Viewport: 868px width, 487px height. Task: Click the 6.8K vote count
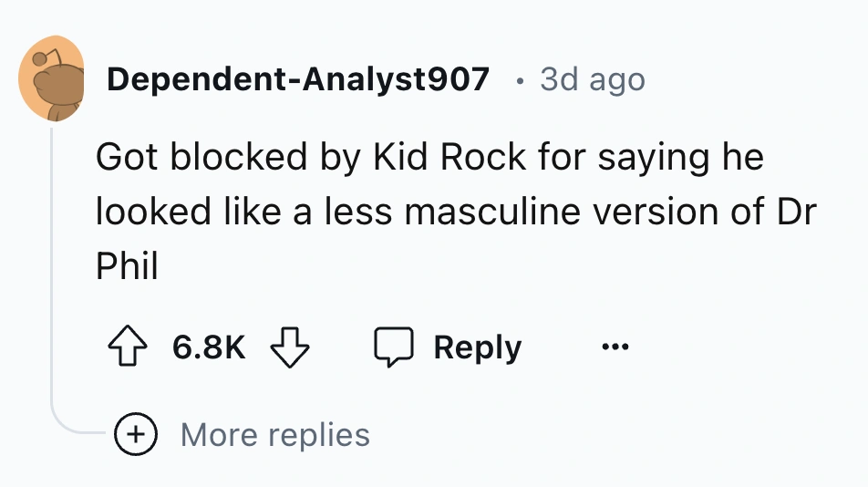209,347
